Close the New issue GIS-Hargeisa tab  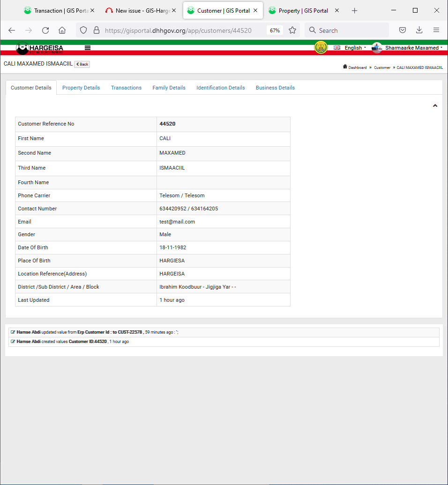[x=174, y=10]
